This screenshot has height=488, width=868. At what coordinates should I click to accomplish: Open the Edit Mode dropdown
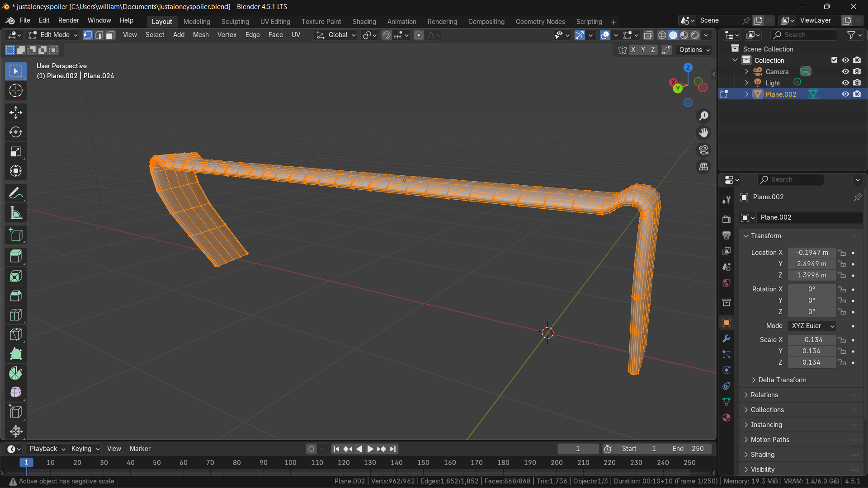point(53,35)
